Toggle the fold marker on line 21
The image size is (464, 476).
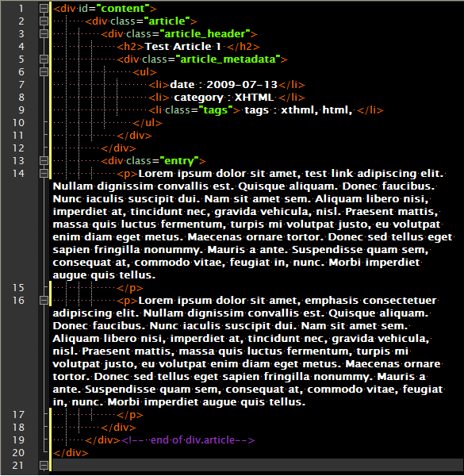pos(44,466)
